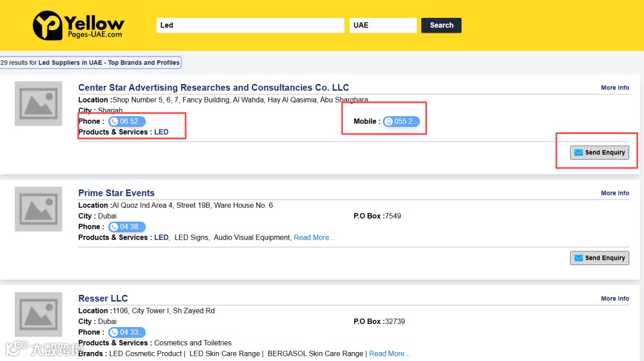This screenshot has height=361, width=644.
Task: Click P.O Box 7549 text
Action: pyautogui.click(x=377, y=216)
